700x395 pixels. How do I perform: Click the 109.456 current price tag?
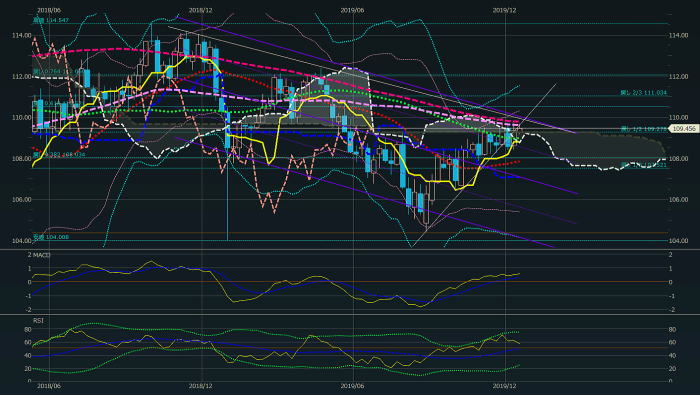[x=684, y=129]
